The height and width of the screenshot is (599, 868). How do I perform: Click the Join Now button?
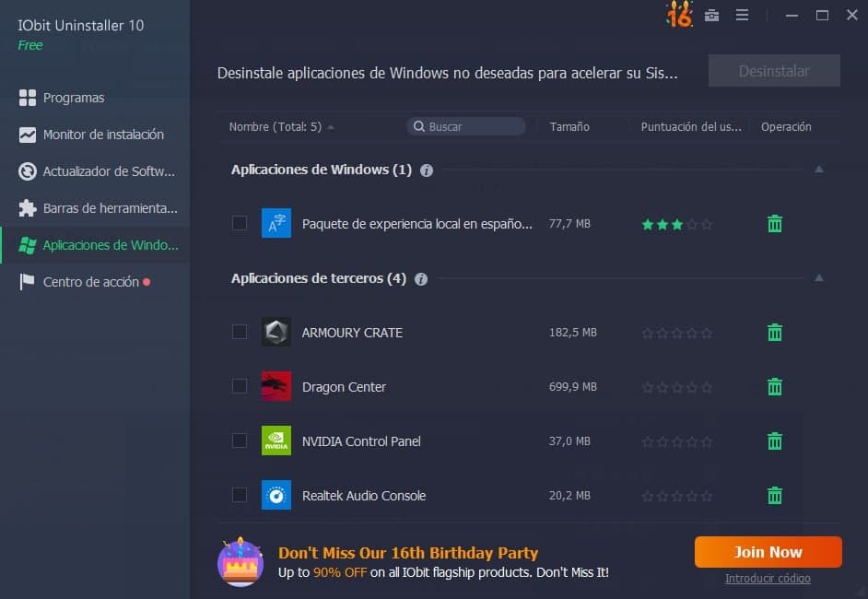pyautogui.click(x=768, y=552)
